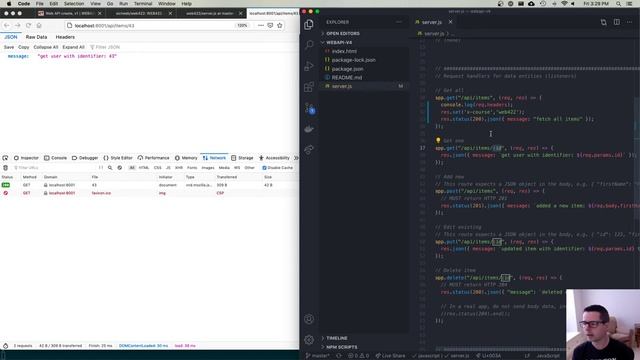Pause network recording button
This screenshot has height=360, width=640.
pos(101,168)
